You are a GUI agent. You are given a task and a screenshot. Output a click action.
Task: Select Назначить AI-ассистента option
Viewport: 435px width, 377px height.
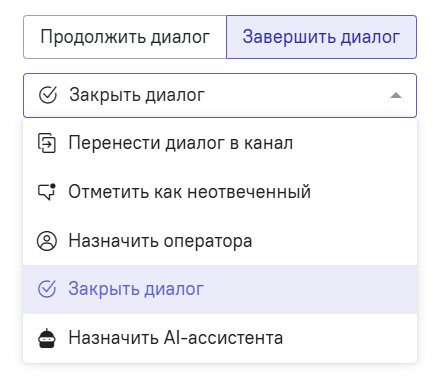[x=220, y=338]
